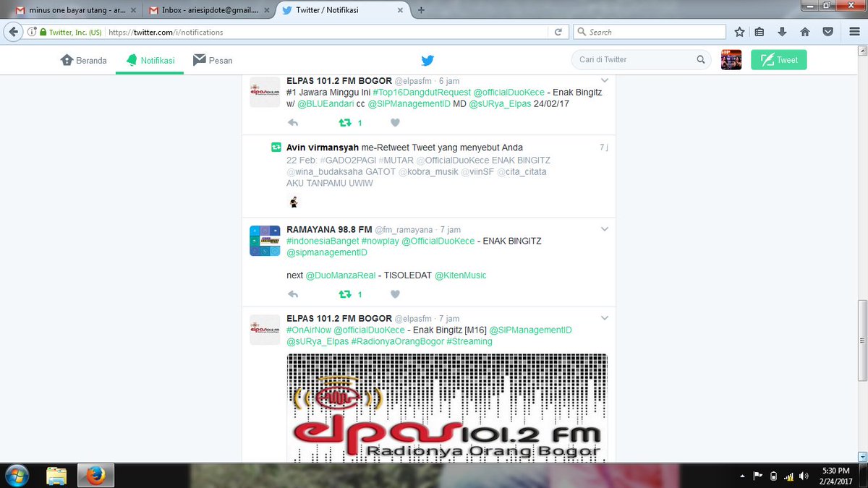Click the Tweet compose button

coord(778,60)
